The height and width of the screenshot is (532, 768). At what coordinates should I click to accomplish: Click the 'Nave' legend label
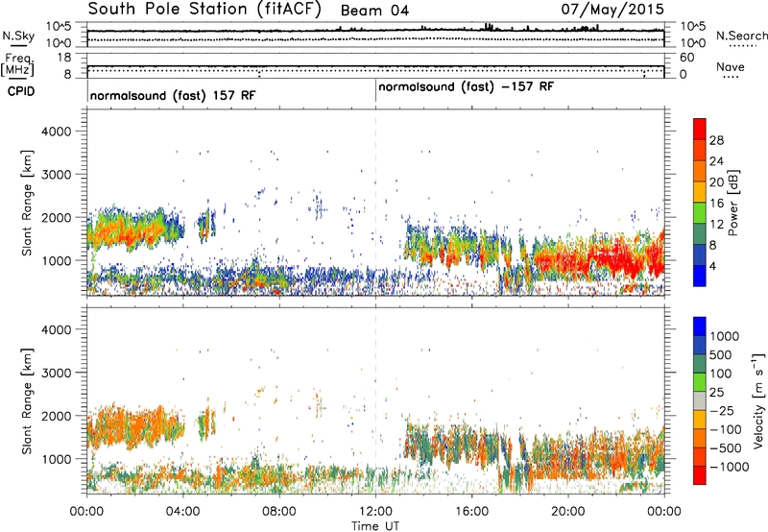point(731,66)
